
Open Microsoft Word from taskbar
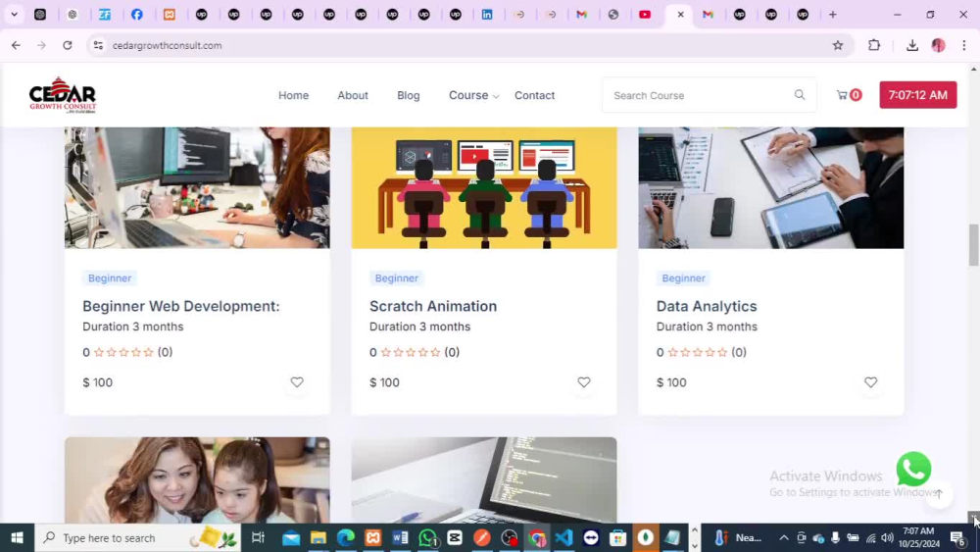pos(400,537)
